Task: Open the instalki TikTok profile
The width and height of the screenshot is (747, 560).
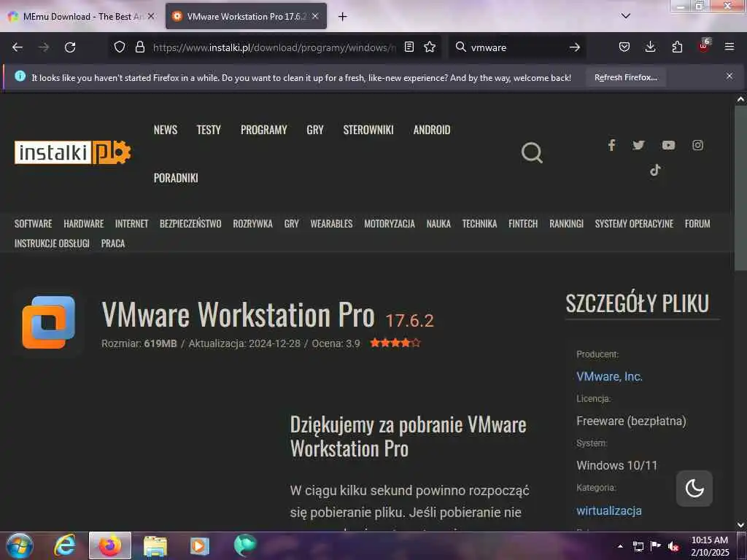Action: [x=655, y=170]
